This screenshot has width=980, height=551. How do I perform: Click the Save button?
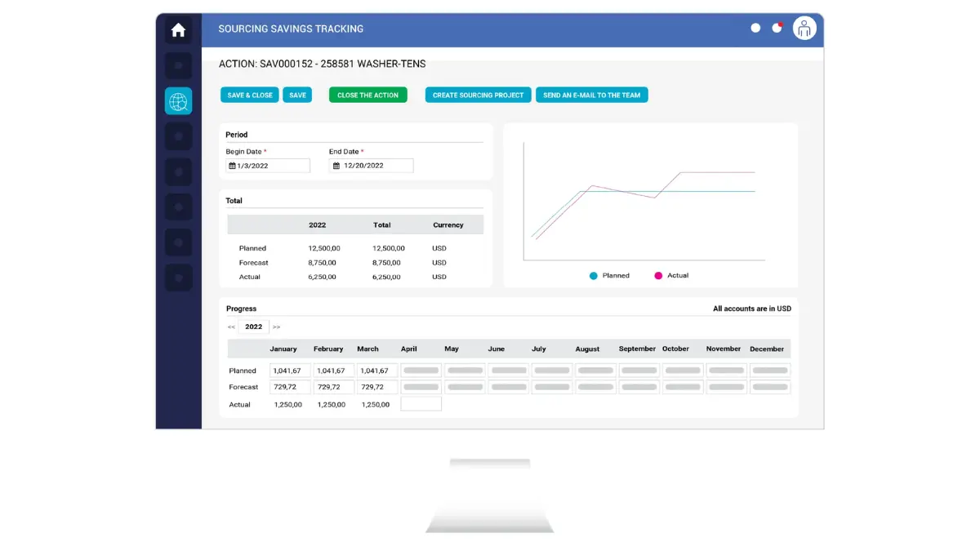click(297, 96)
